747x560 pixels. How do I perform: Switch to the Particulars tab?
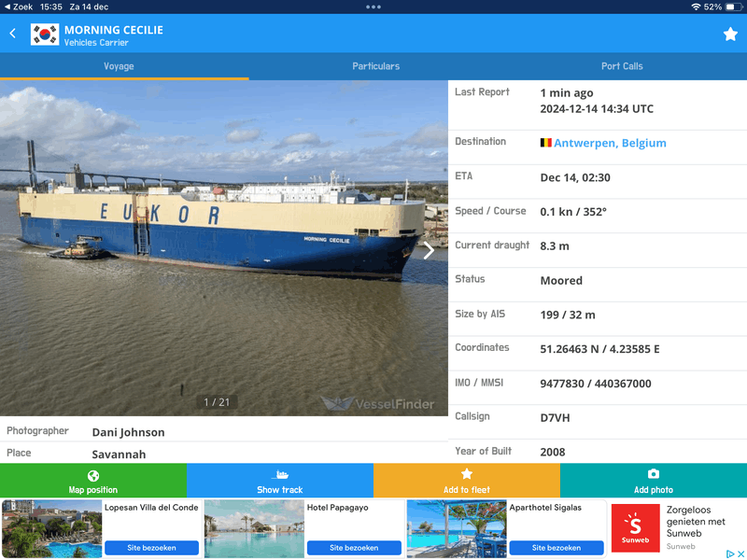[376, 66]
